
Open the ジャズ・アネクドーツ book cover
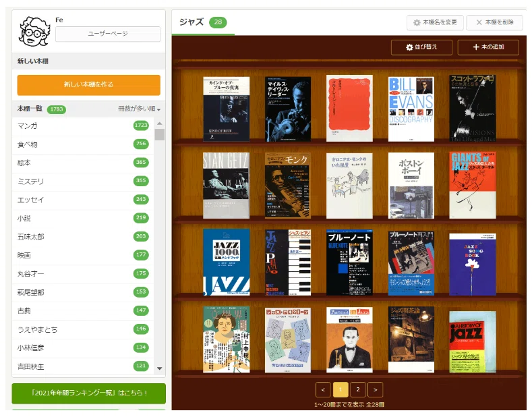[288, 340]
